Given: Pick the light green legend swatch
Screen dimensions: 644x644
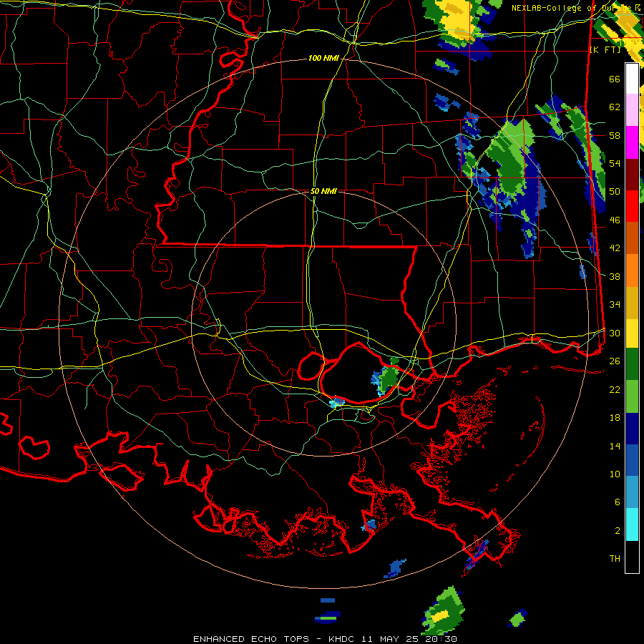Looking at the screenshot, I should click(x=632, y=396).
